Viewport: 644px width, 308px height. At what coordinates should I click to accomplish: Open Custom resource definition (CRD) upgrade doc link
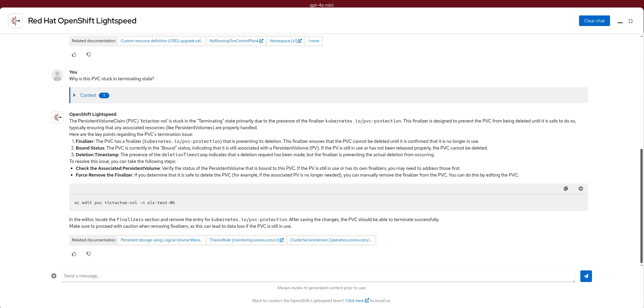162,41
